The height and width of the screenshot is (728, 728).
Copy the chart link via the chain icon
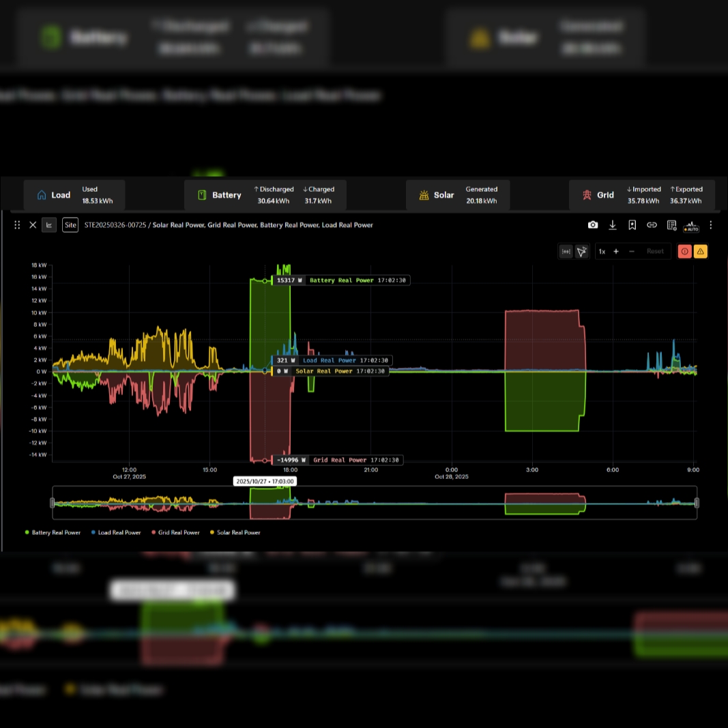(652, 225)
